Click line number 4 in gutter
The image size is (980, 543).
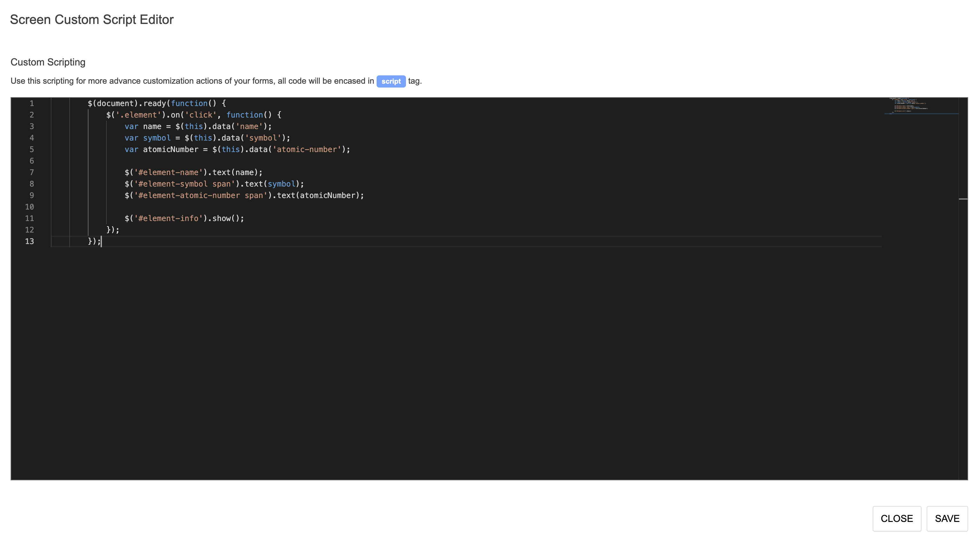coord(32,138)
